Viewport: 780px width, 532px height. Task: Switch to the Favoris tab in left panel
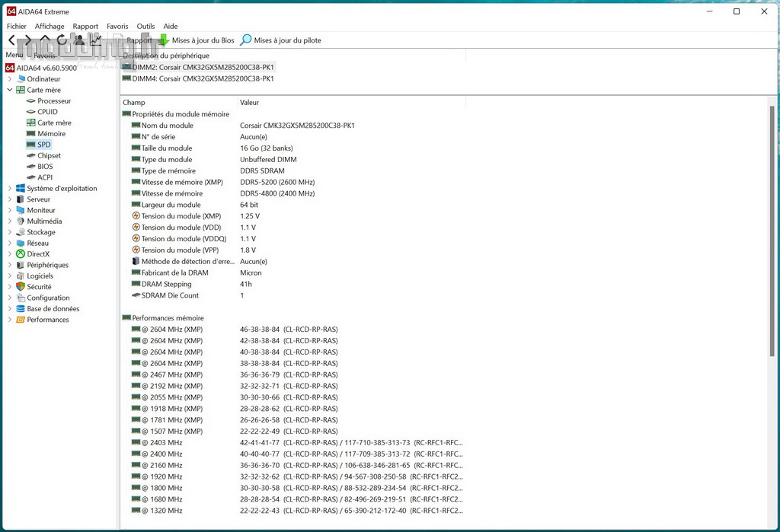pos(45,56)
